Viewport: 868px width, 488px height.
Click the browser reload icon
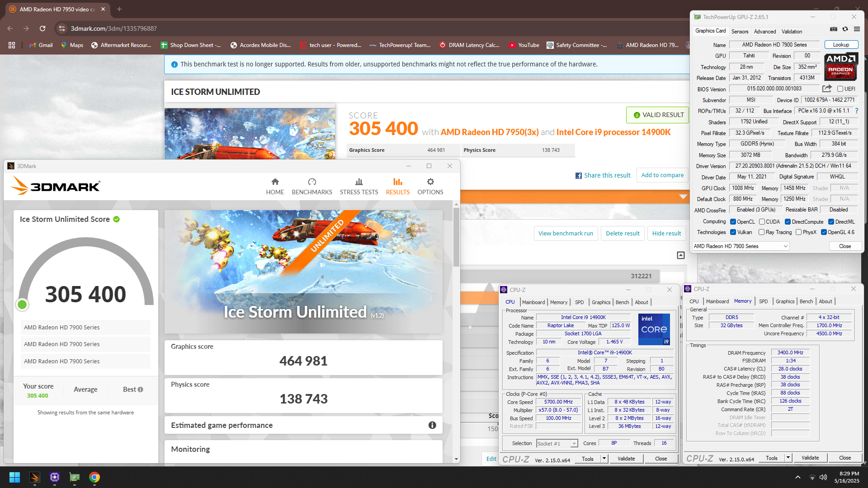tap(42, 28)
